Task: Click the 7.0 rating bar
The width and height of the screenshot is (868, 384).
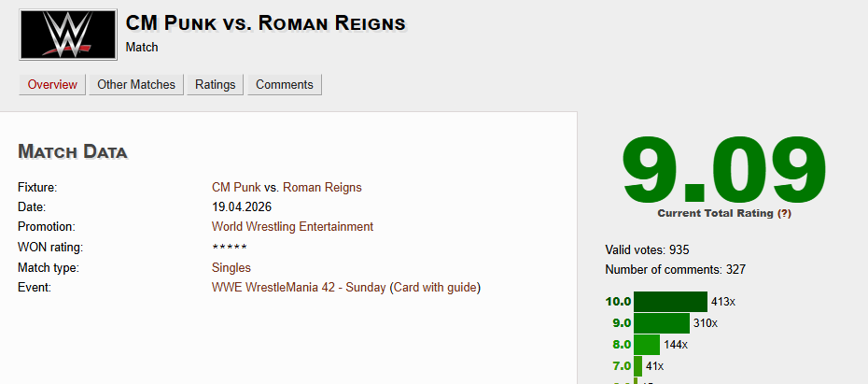Action: pyautogui.click(x=637, y=365)
